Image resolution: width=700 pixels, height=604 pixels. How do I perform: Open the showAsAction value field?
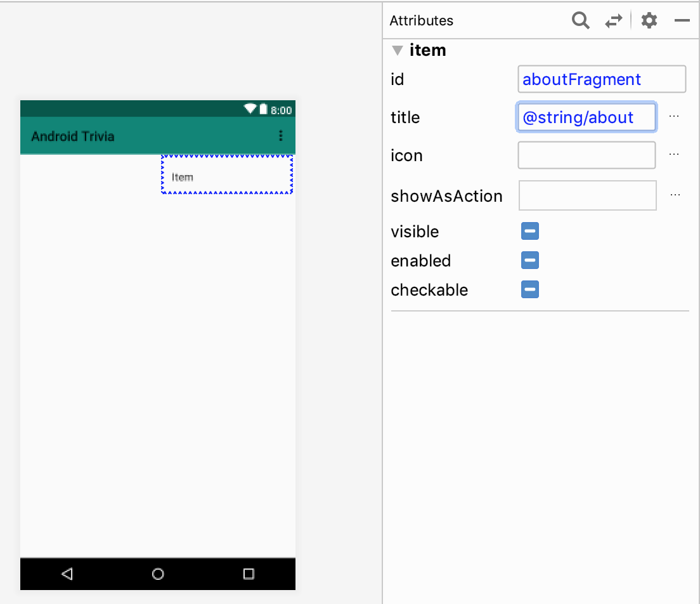point(587,195)
